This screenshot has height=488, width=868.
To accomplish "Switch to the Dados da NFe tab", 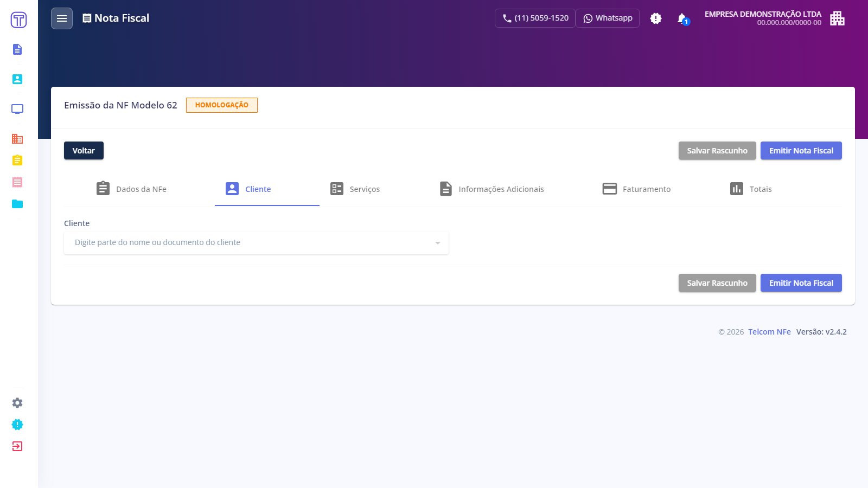I will pos(131,189).
